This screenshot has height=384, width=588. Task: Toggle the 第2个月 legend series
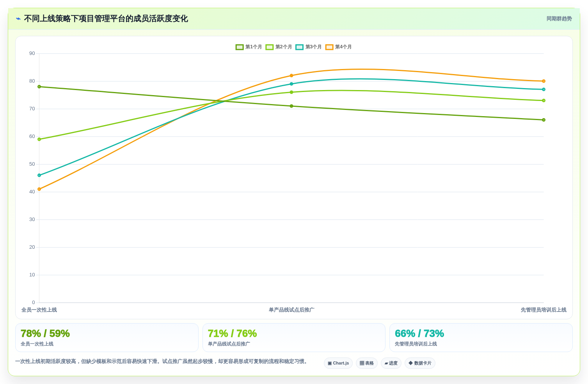point(279,47)
